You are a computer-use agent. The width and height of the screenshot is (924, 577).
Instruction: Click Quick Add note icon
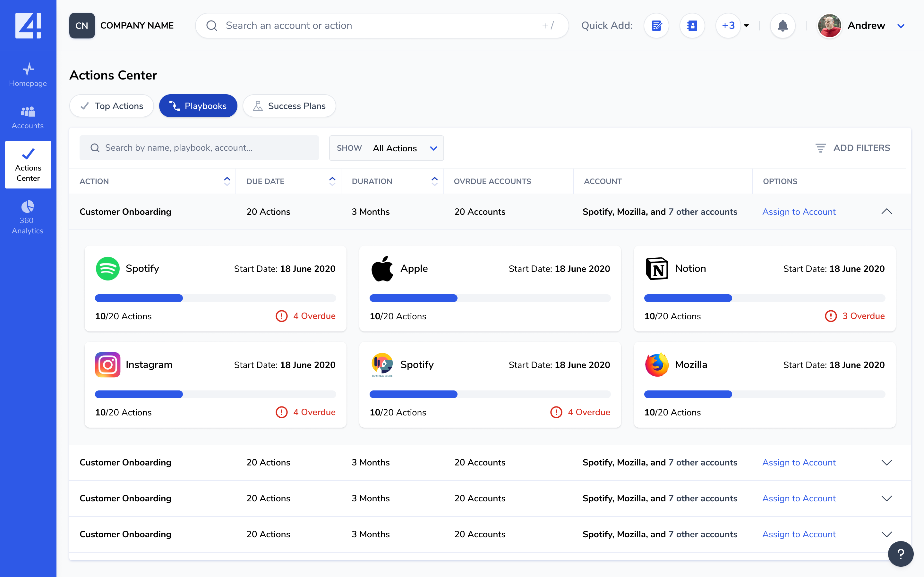(x=656, y=26)
